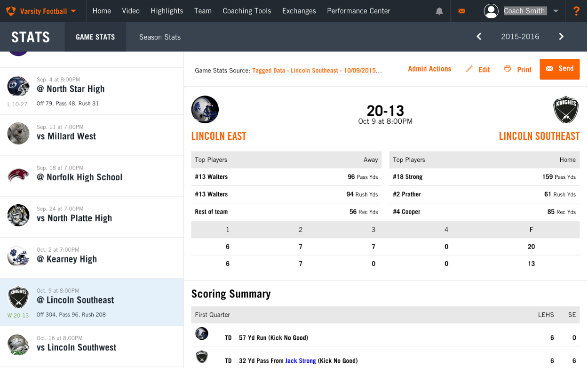Click the pencil icon to edit game stats
This screenshot has width=588, height=368.
(x=469, y=69)
